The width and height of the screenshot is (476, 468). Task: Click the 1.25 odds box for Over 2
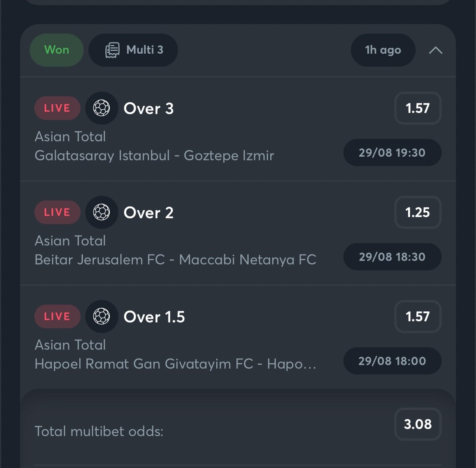418,212
